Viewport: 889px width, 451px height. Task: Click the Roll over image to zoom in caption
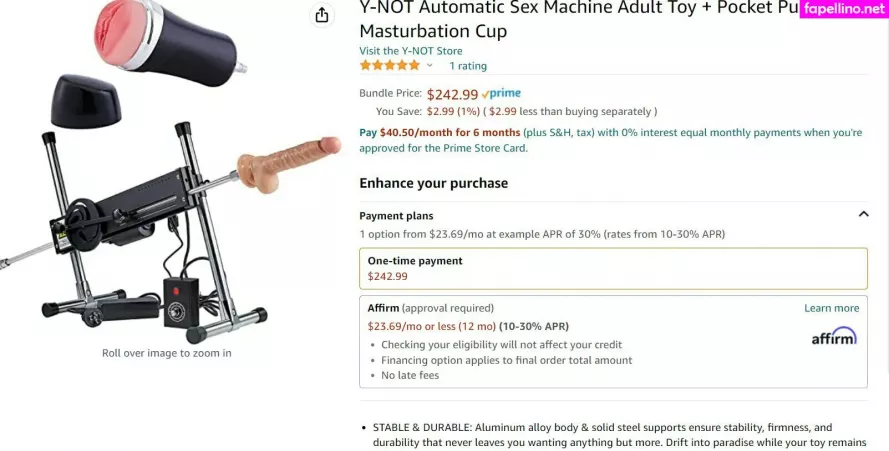[x=167, y=353]
